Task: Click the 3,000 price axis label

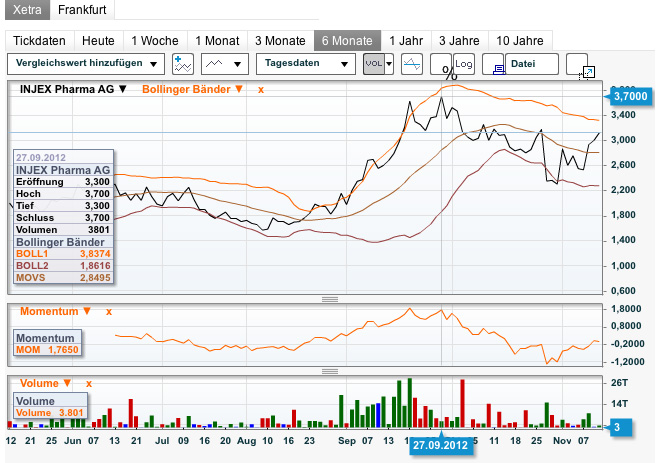Action: tap(623, 140)
